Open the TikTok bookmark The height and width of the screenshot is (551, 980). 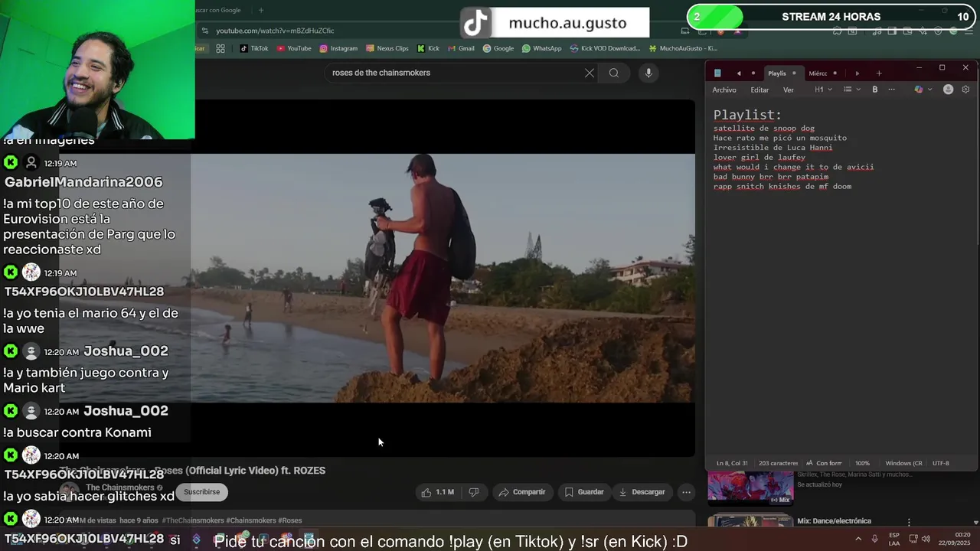click(x=254, y=48)
